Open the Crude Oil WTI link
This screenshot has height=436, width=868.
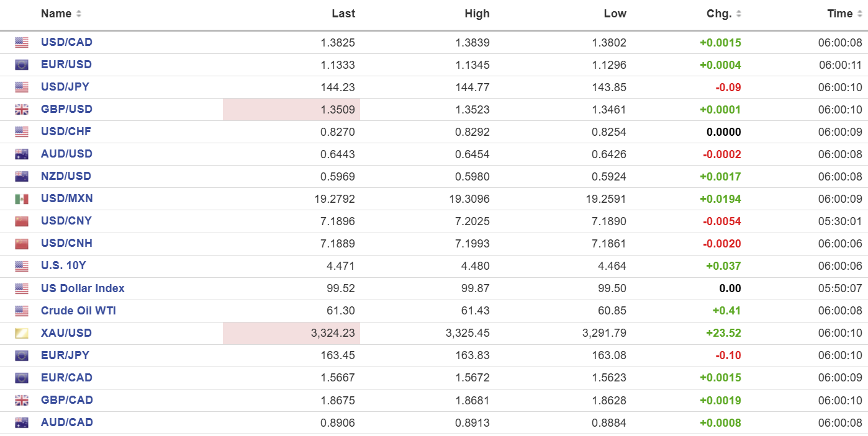78,311
